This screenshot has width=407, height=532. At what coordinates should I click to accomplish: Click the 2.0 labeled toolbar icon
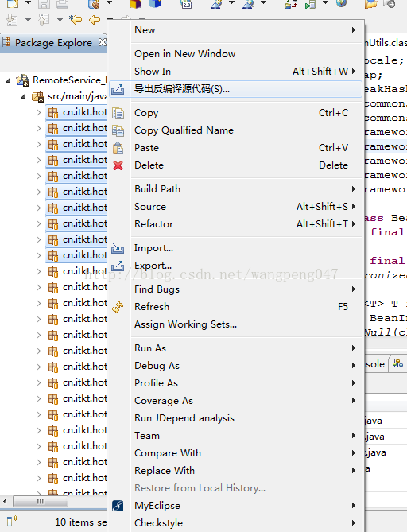tap(187, 5)
